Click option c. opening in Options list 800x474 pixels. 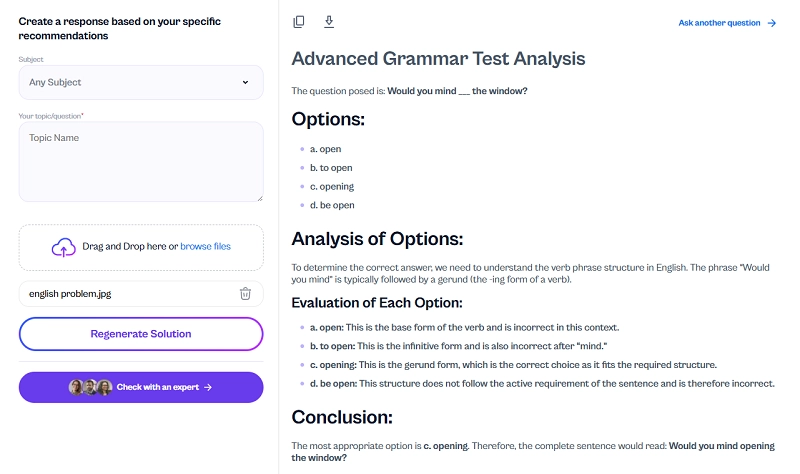[331, 186]
